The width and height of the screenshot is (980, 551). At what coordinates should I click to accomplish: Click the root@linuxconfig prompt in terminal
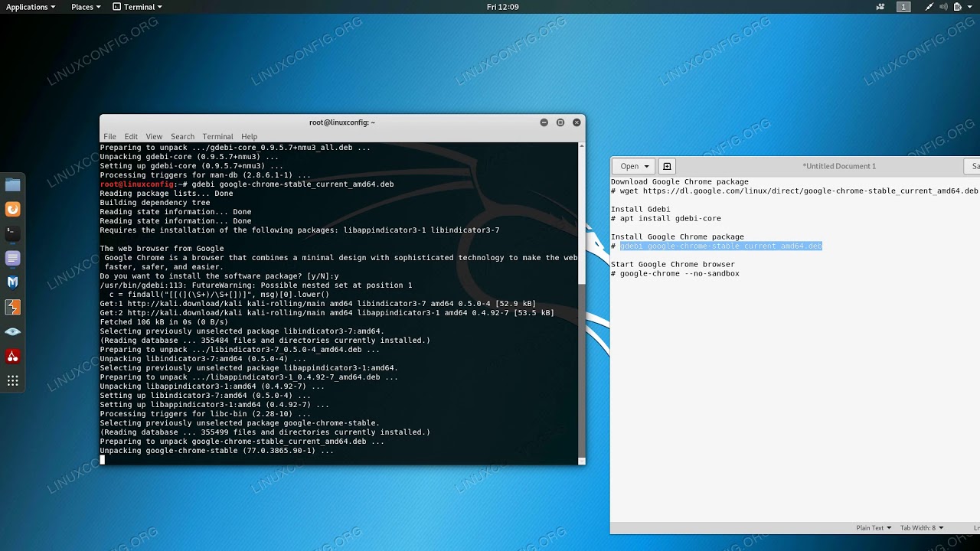tap(143, 184)
